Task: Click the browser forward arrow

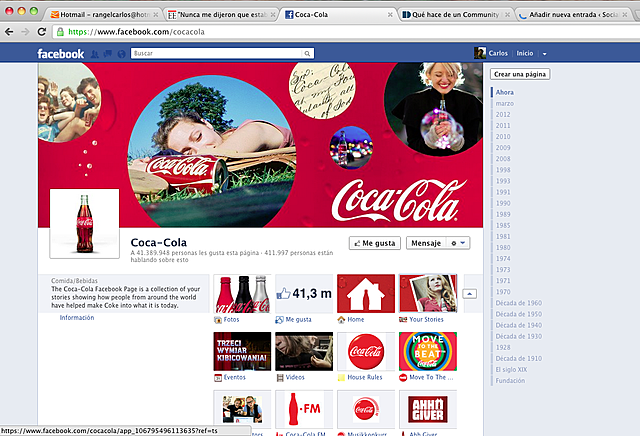Action: 25,32
